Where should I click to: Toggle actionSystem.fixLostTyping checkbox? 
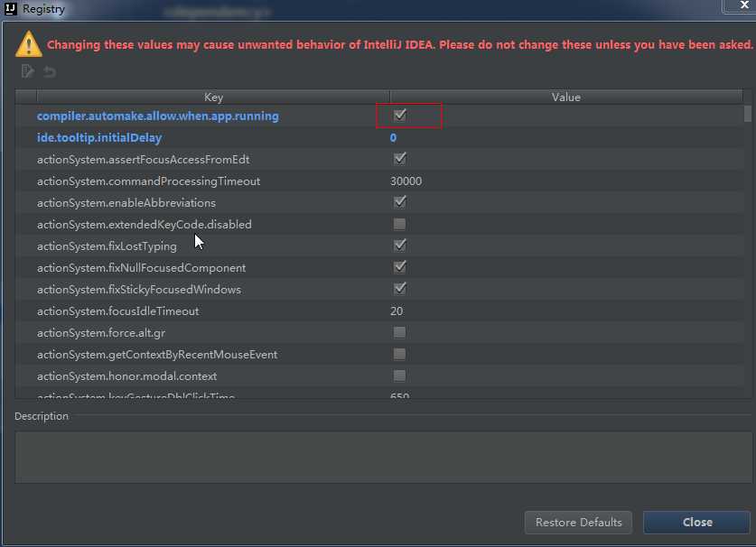coord(400,246)
